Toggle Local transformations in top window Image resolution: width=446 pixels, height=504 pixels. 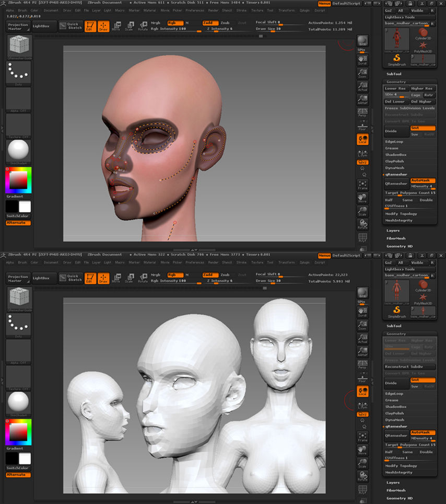point(362,140)
